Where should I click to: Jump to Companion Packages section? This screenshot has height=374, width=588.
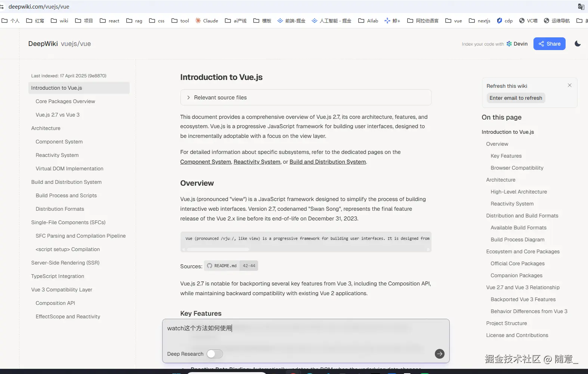[517, 275]
